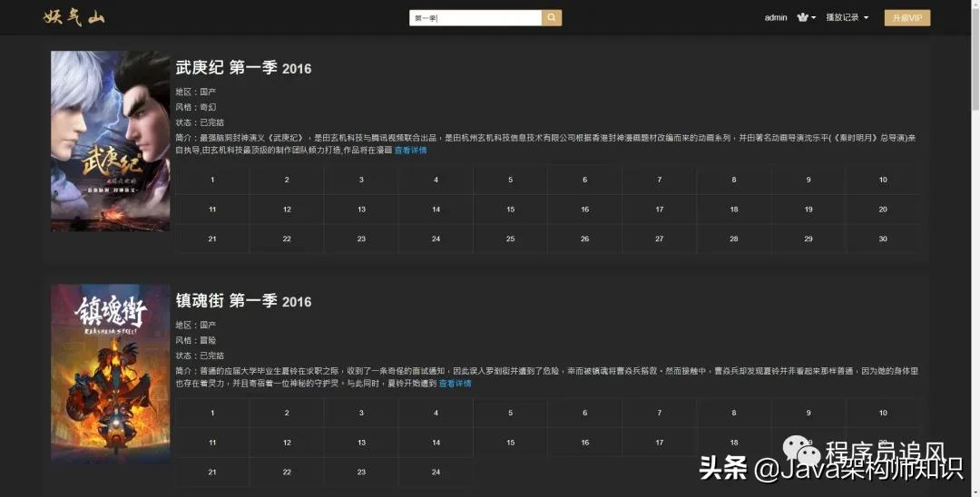Play 镇魂街 episode 6
Image resolution: width=980 pixels, height=497 pixels.
tap(585, 413)
